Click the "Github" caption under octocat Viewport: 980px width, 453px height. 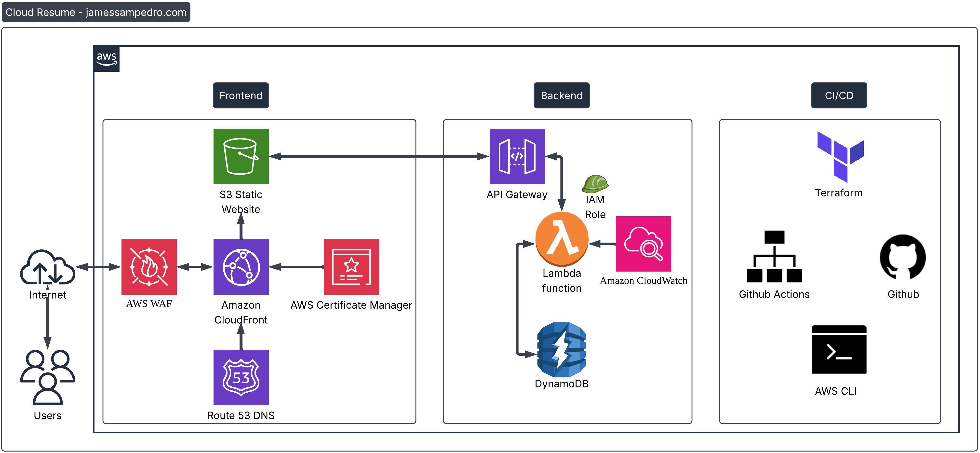pyautogui.click(x=903, y=294)
